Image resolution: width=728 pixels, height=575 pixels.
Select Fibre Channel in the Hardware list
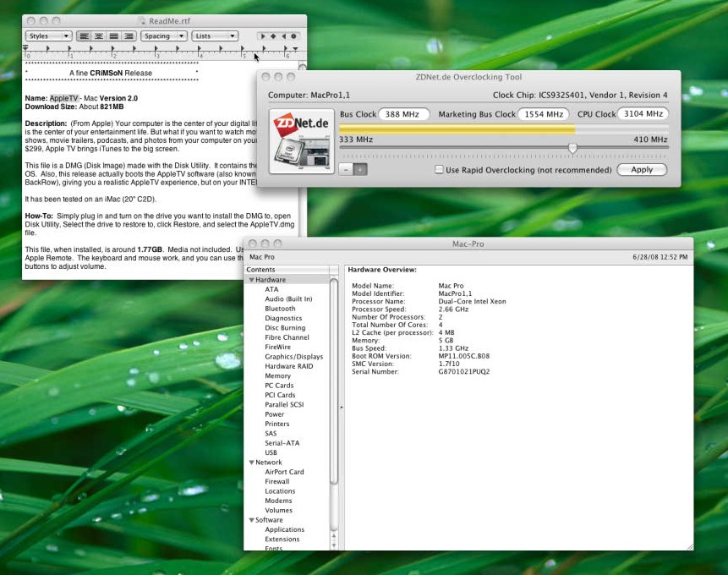point(287,337)
